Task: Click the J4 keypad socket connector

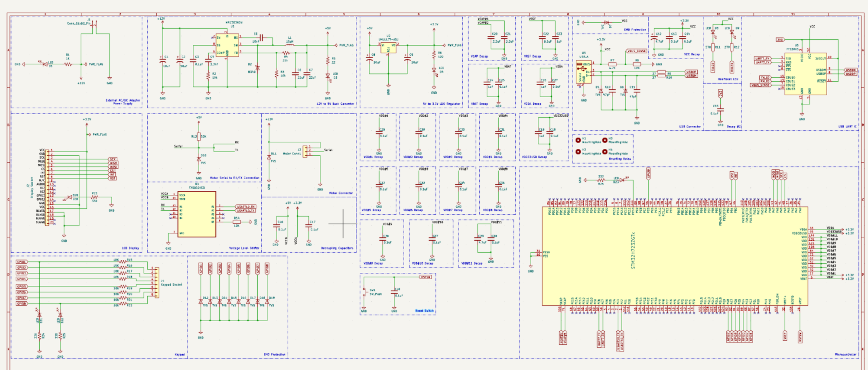Action: click(x=157, y=283)
